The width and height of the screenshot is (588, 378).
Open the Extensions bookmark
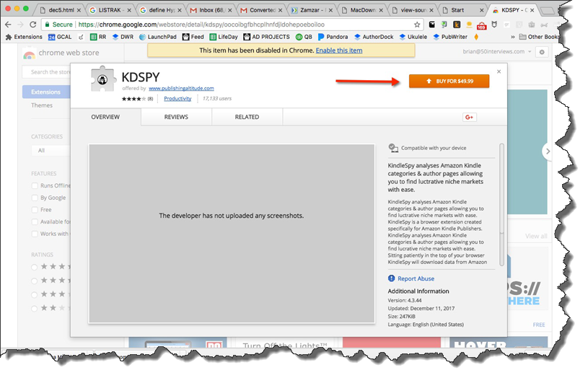(24, 37)
